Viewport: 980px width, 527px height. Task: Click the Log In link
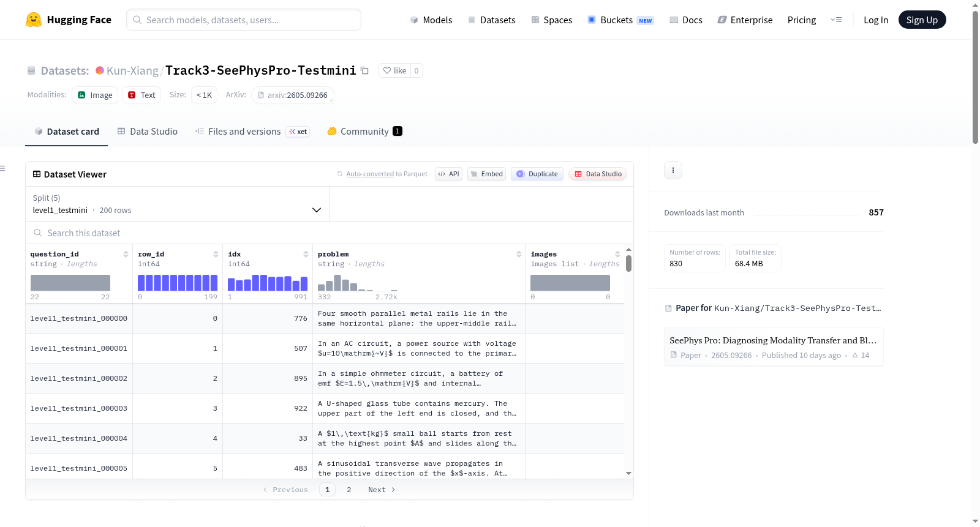coord(876,20)
